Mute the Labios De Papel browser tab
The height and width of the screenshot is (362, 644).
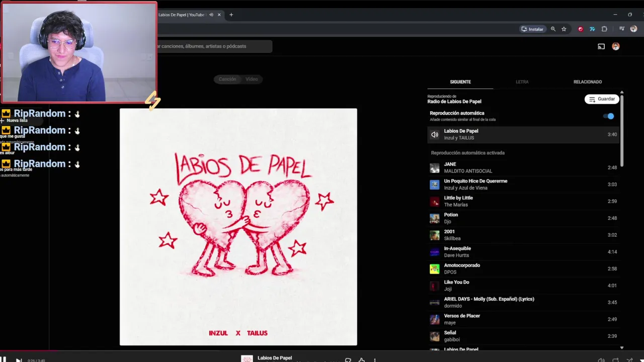[x=211, y=15]
